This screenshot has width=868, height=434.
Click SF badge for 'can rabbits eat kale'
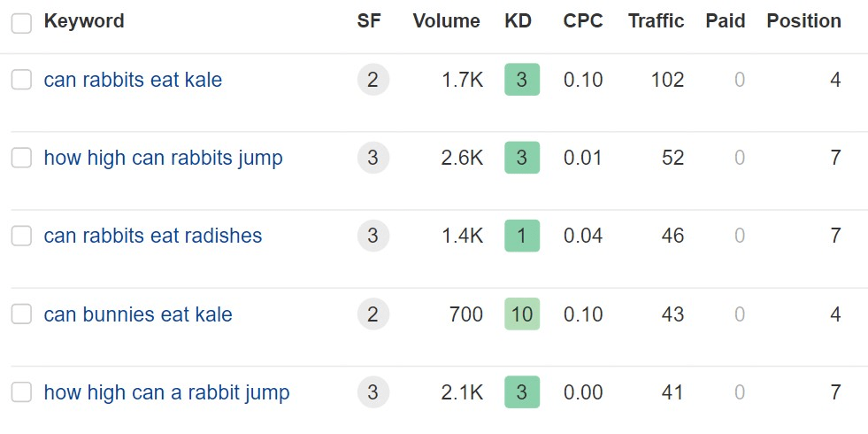tap(373, 81)
